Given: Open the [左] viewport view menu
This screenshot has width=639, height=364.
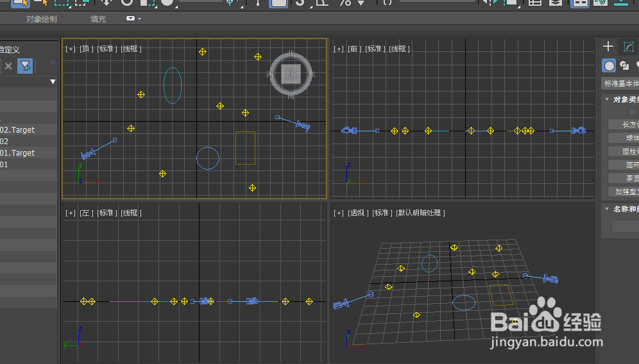Looking at the screenshot, I should pos(87,213).
